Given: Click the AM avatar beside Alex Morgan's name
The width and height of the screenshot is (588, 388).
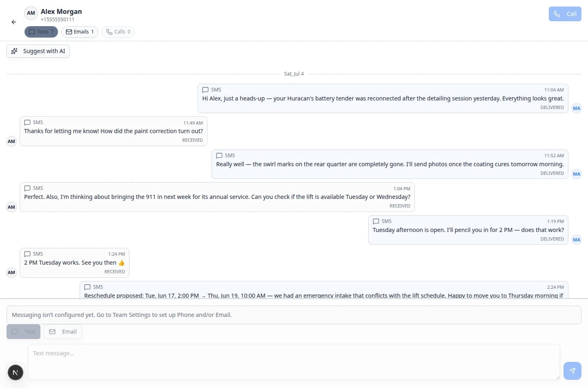Looking at the screenshot, I should click(x=31, y=13).
